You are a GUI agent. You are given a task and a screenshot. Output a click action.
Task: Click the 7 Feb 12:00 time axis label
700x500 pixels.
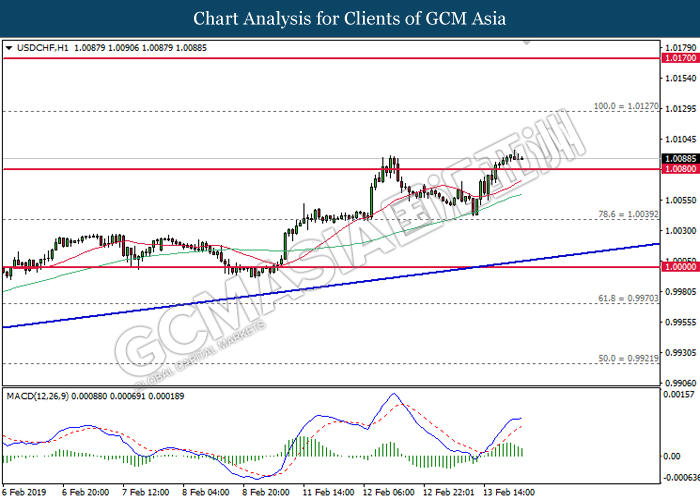coord(146,492)
